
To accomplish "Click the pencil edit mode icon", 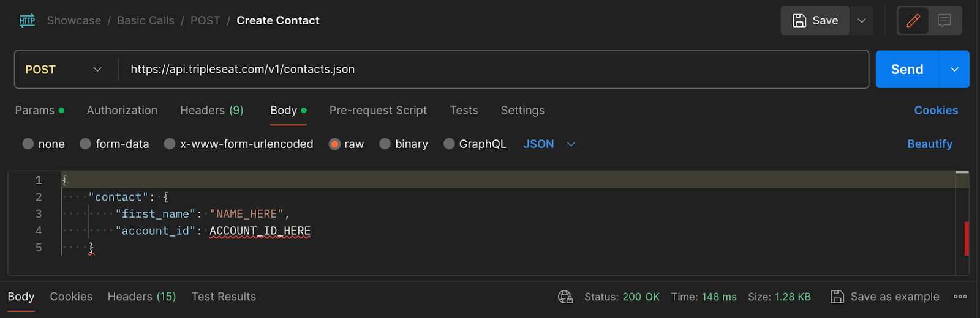I will click(x=913, y=21).
